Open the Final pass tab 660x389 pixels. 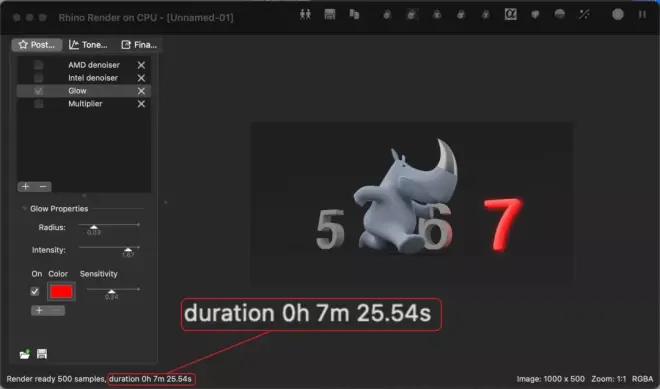pyautogui.click(x=139, y=45)
